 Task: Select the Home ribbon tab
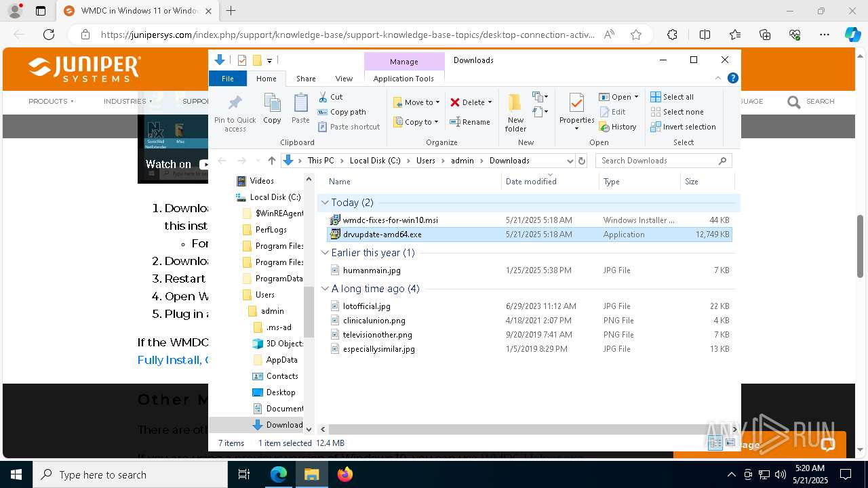[x=267, y=79]
